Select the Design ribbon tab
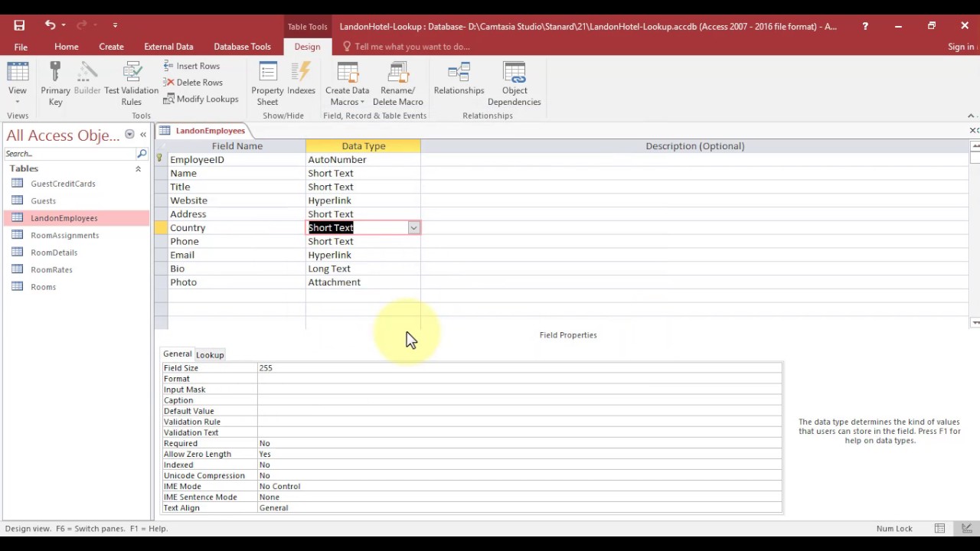 307,47
